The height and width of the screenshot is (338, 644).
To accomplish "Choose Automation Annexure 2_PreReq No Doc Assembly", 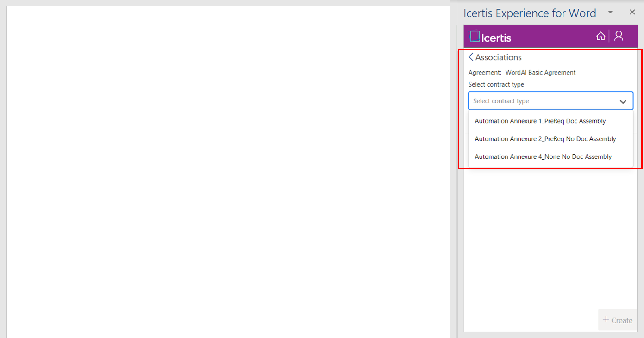I will coord(545,139).
